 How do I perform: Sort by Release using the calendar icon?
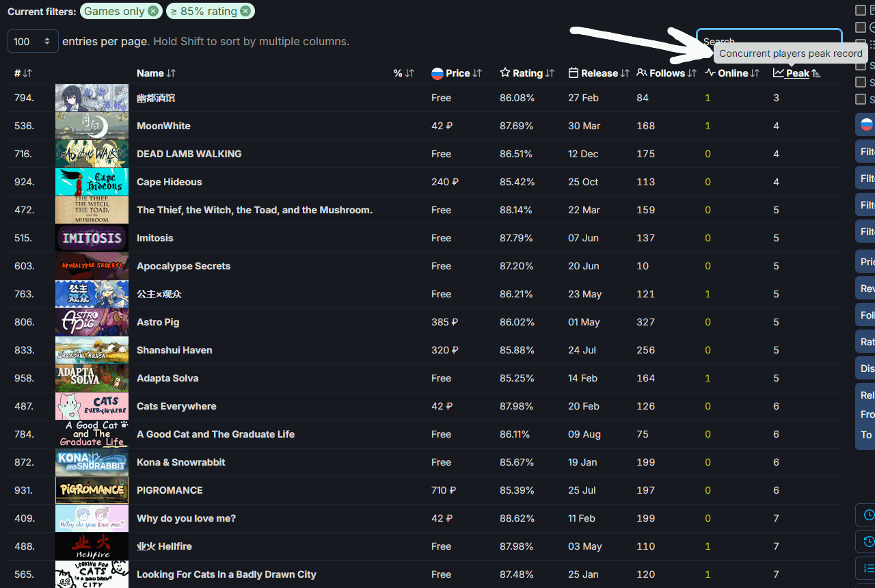pos(574,72)
